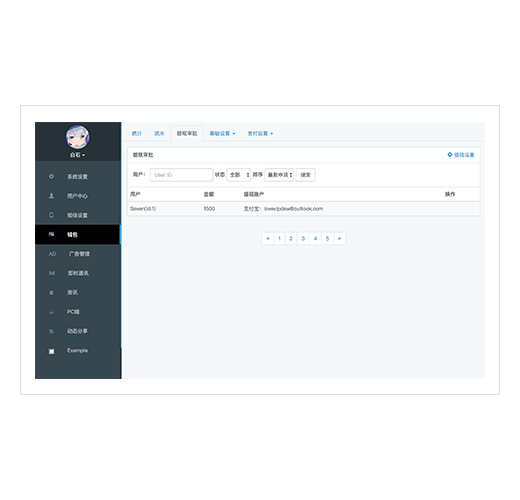The width and height of the screenshot is (520, 500).
Task: Open the 排序 sort select box
Action: (279, 175)
